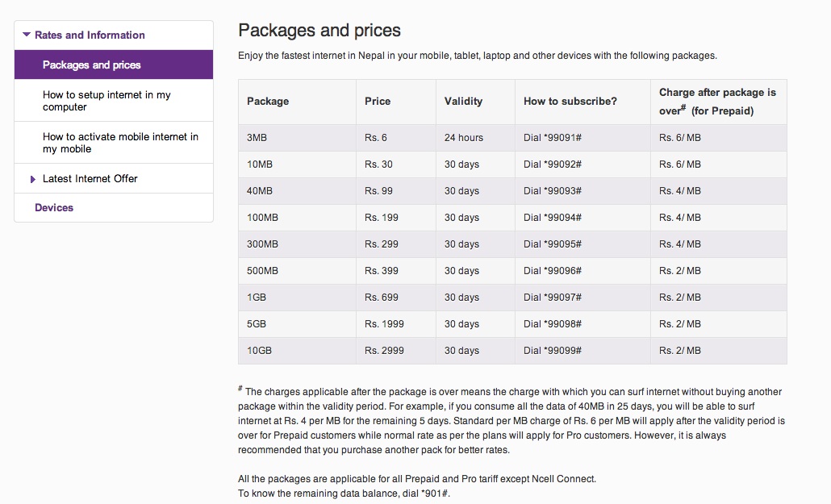Expand the Latest Internet Offer arrow
Viewport: 831px width, 504px height.
[x=33, y=179]
